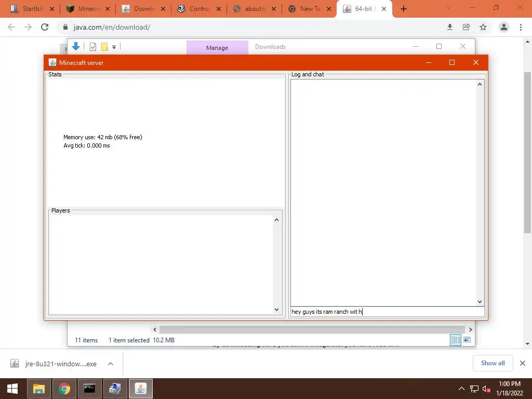Screen dimensions: 532x399
Task: Open the Chrome three-dot menu
Action: pyautogui.click(x=521, y=27)
